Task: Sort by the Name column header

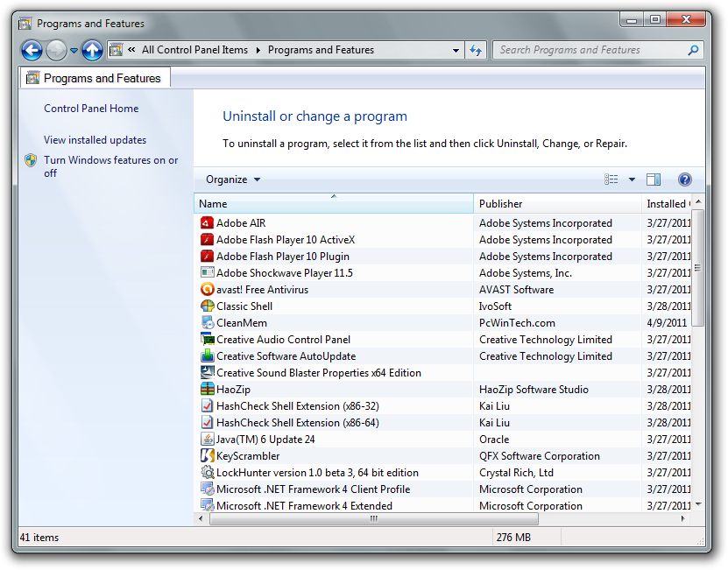Action: click(334, 204)
